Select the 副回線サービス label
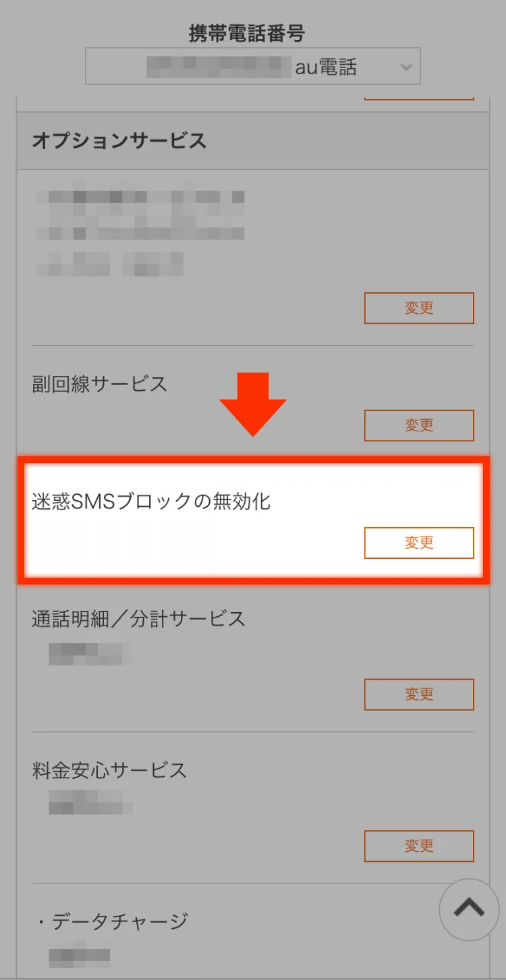The height and width of the screenshot is (980, 506). [99, 384]
